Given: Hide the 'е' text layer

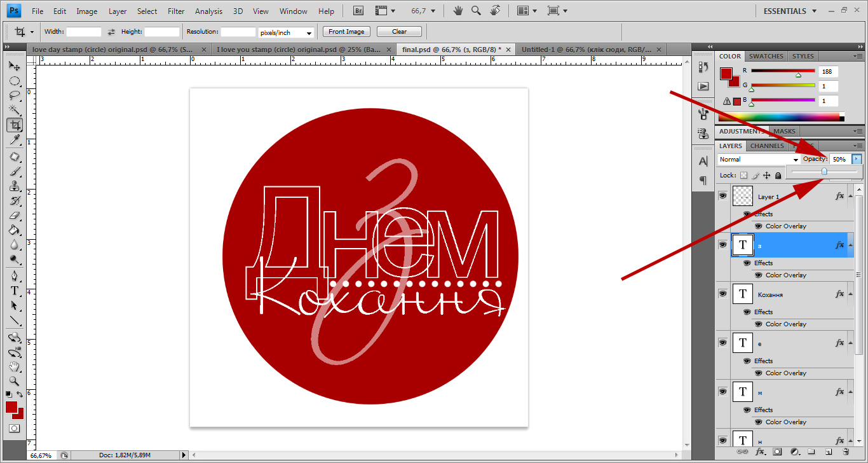Looking at the screenshot, I should pyautogui.click(x=722, y=342).
